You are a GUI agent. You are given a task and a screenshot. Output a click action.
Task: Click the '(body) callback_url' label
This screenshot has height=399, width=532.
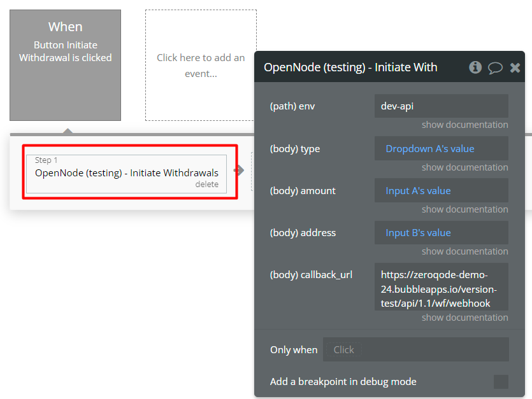pyautogui.click(x=311, y=274)
